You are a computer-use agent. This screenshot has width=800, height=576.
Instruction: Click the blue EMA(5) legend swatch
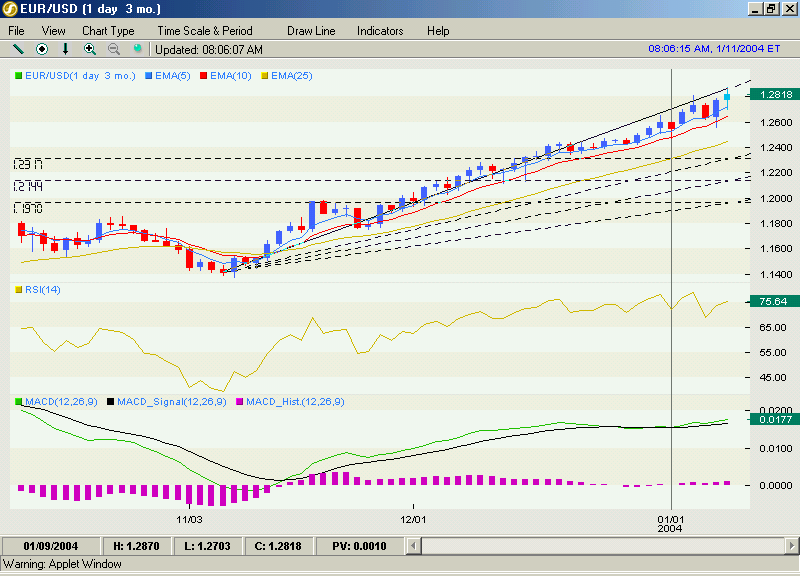pos(148,76)
